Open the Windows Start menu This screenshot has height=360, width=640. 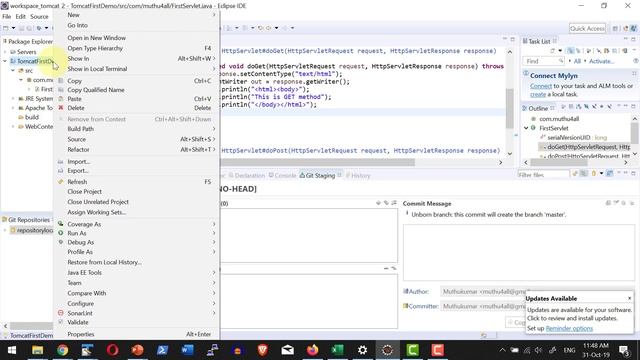tap(12, 350)
